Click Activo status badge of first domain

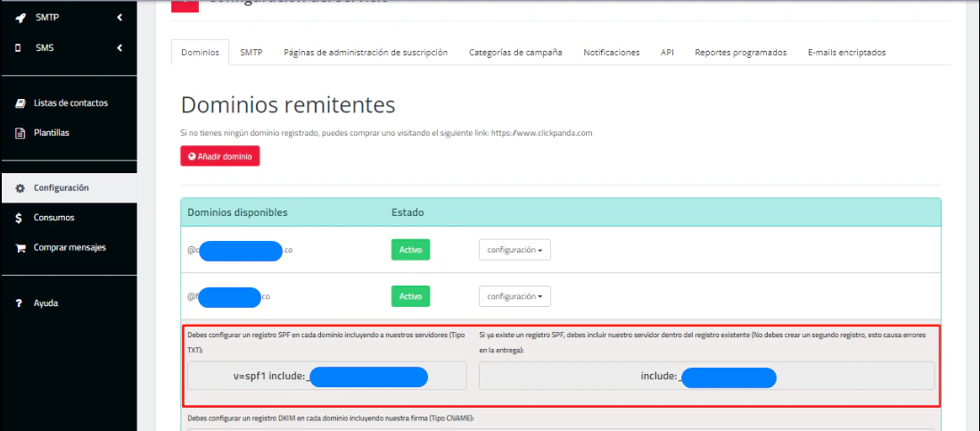(410, 250)
